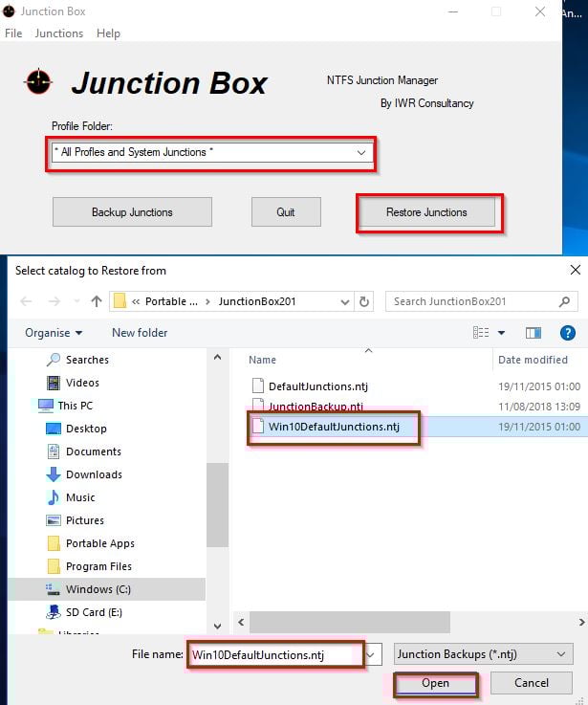Screen dimensions: 588x705
Task: Click the navigation pane scrollbar down arrow
Action: 218,626
